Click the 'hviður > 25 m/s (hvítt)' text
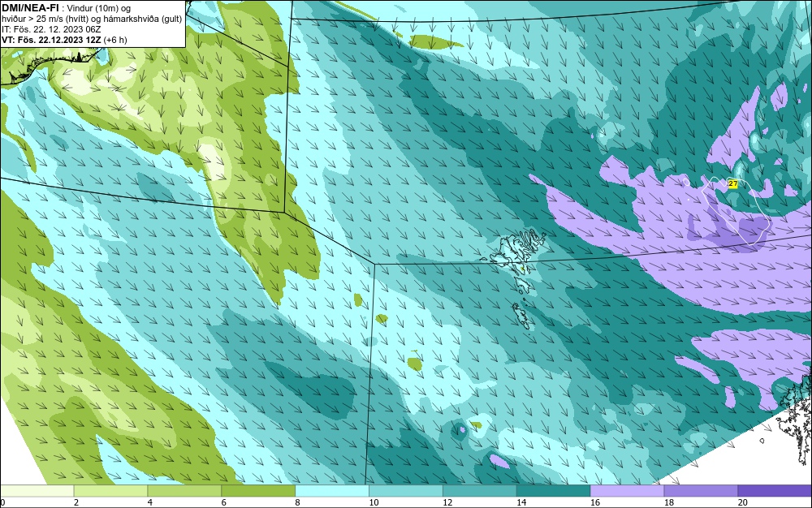 point(45,19)
